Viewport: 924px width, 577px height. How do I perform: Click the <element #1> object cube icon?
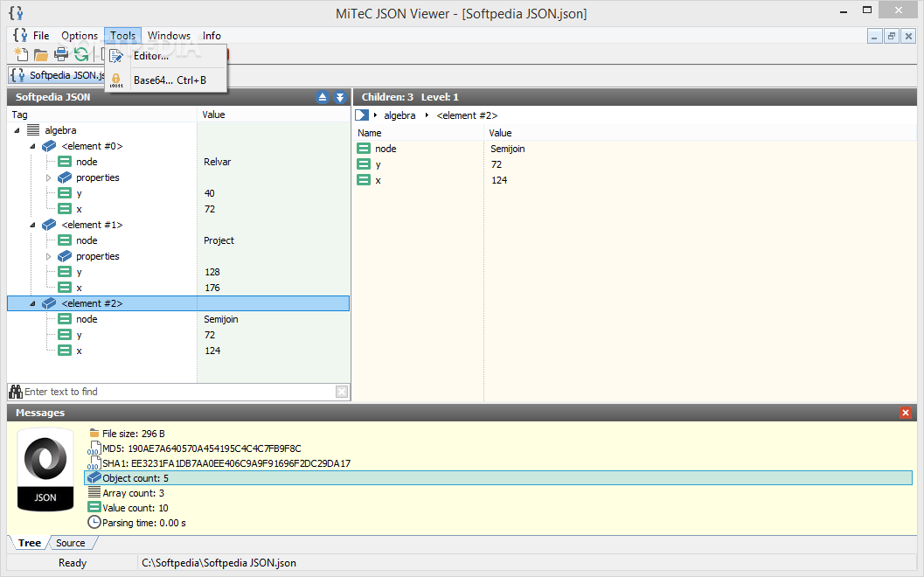50,225
